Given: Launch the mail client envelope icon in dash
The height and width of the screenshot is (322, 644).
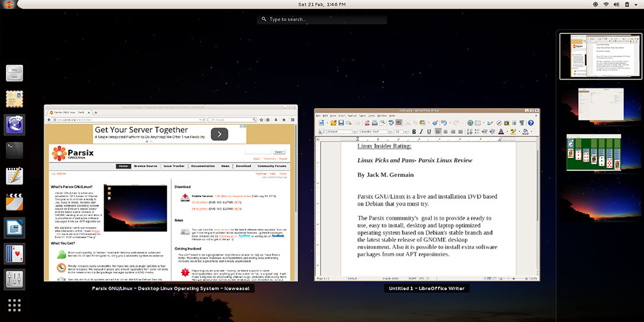Looking at the screenshot, I should point(14,99).
